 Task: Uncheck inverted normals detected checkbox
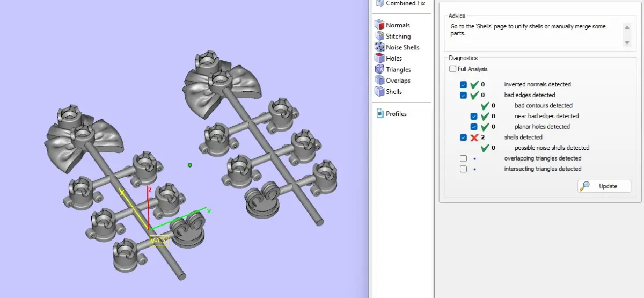(x=463, y=85)
